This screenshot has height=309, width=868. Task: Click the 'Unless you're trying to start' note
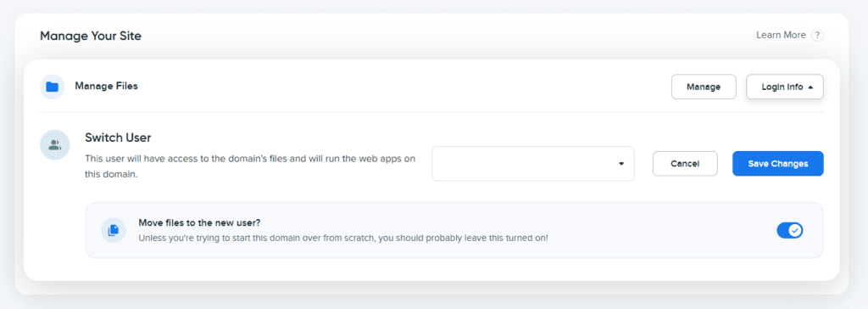click(x=343, y=238)
